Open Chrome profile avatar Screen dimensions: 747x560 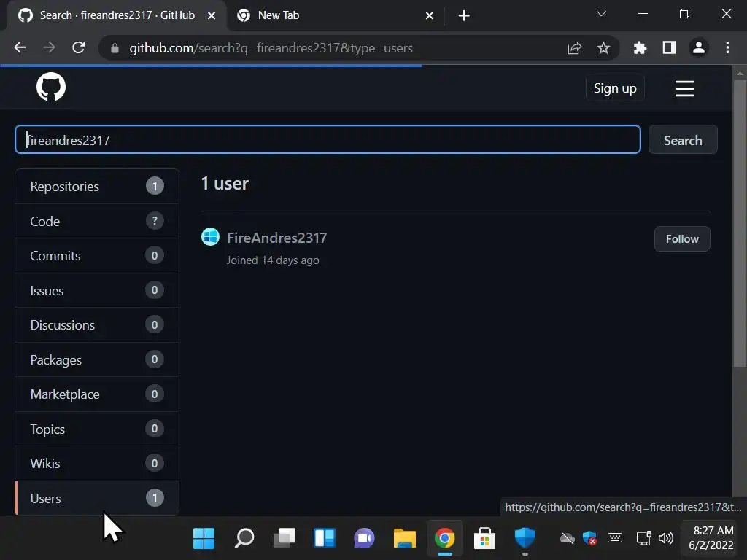coord(699,47)
